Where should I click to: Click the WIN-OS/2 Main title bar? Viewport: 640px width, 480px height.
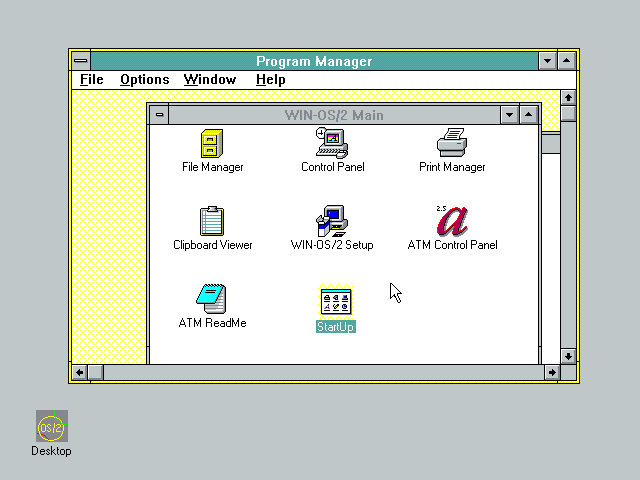pos(334,115)
